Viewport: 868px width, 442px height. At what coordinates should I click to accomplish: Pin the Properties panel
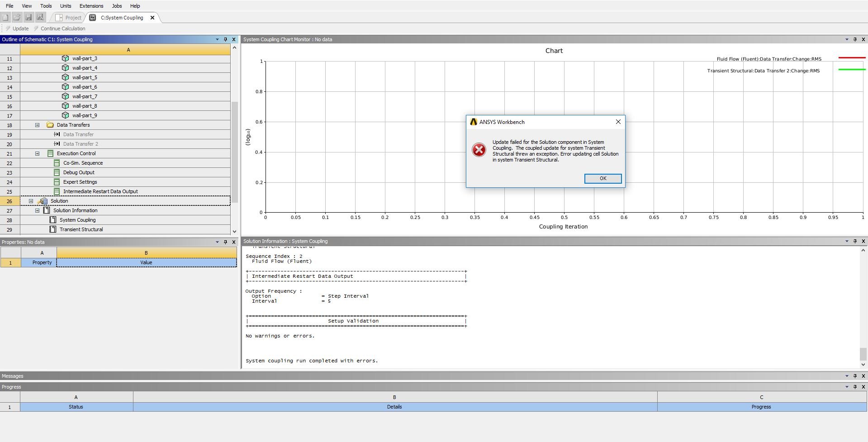[x=225, y=242]
